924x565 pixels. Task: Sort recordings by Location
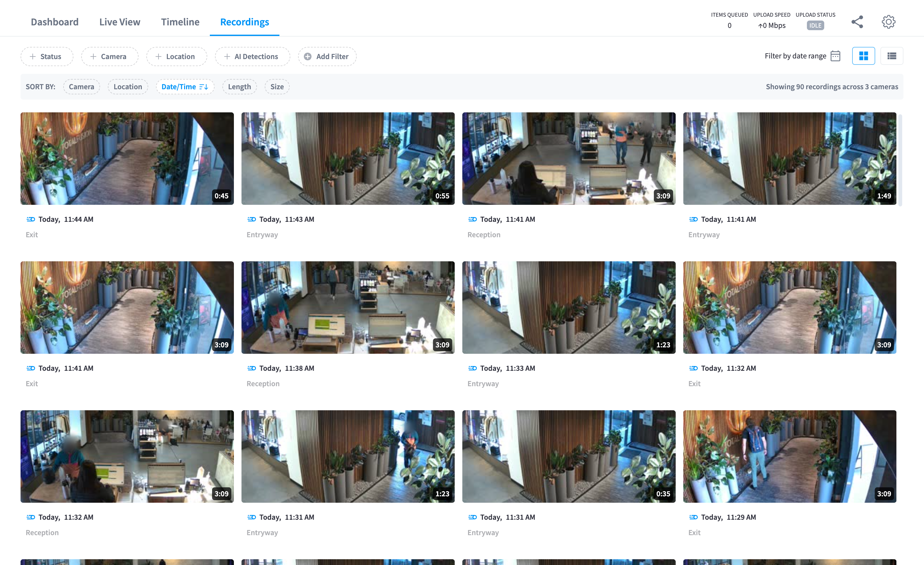(x=128, y=87)
